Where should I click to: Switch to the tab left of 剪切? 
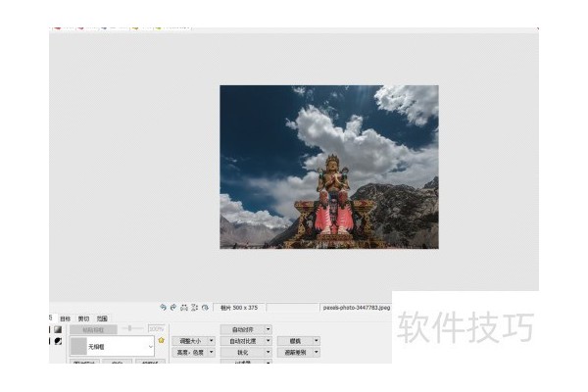click(x=66, y=318)
